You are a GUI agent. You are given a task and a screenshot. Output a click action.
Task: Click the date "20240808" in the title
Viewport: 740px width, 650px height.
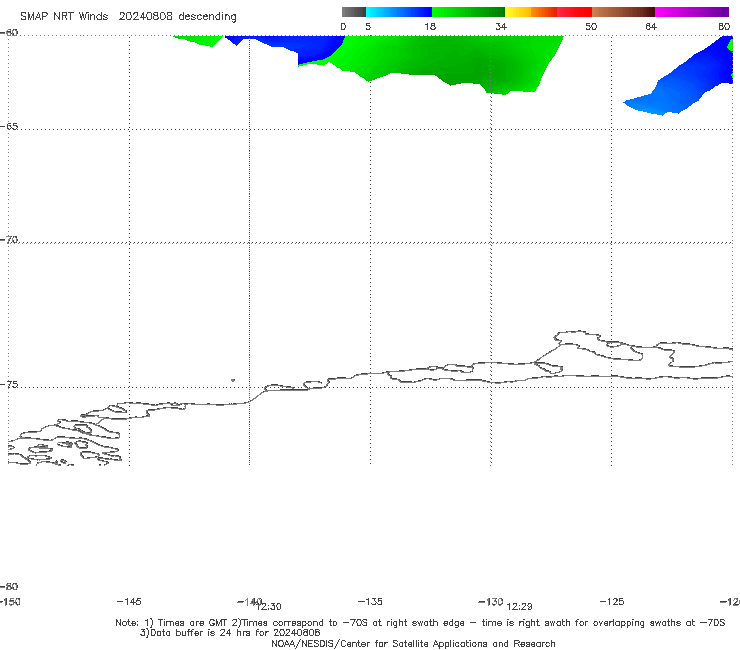(x=145, y=16)
